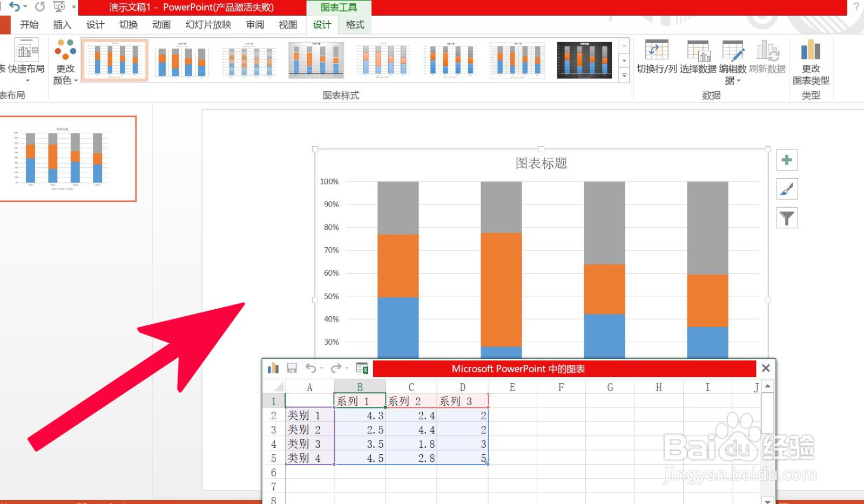Click cell containing 1.8
This screenshot has width=864, height=504.
pos(411,444)
